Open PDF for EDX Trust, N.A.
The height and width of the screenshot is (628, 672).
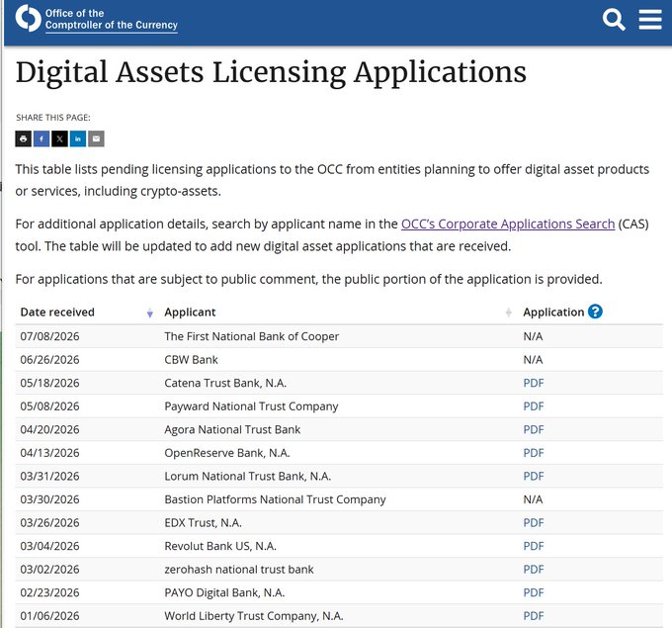(533, 523)
